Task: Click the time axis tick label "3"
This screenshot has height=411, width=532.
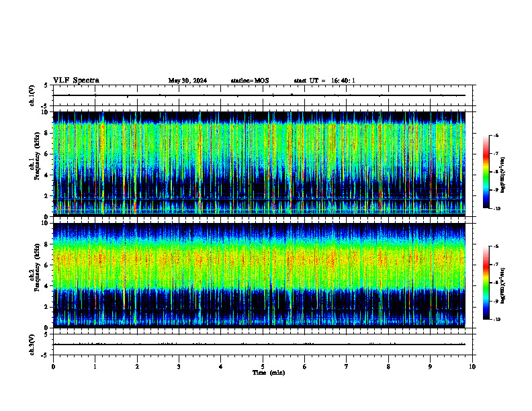Action: [179, 367]
